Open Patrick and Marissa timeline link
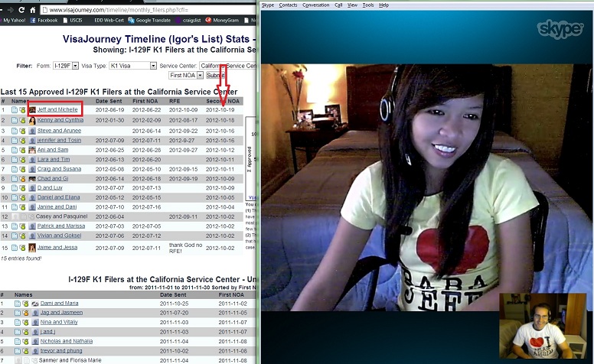This screenshot has height=364, width=594. click(61, 226)
